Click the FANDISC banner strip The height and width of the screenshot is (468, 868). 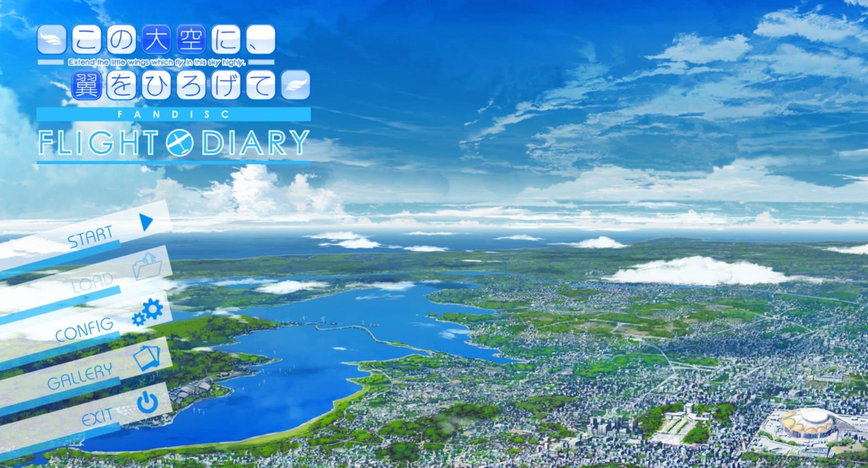(x=174, y=114)
